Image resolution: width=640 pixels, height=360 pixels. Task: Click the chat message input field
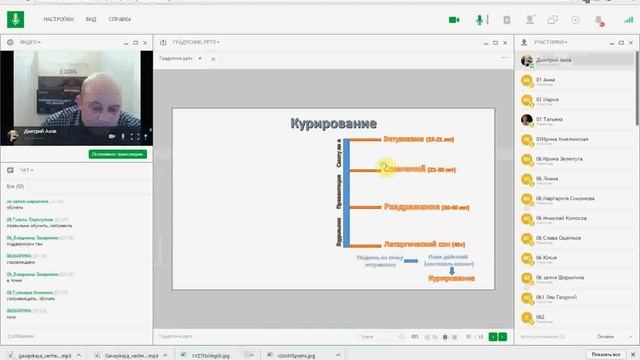(76, 336)
